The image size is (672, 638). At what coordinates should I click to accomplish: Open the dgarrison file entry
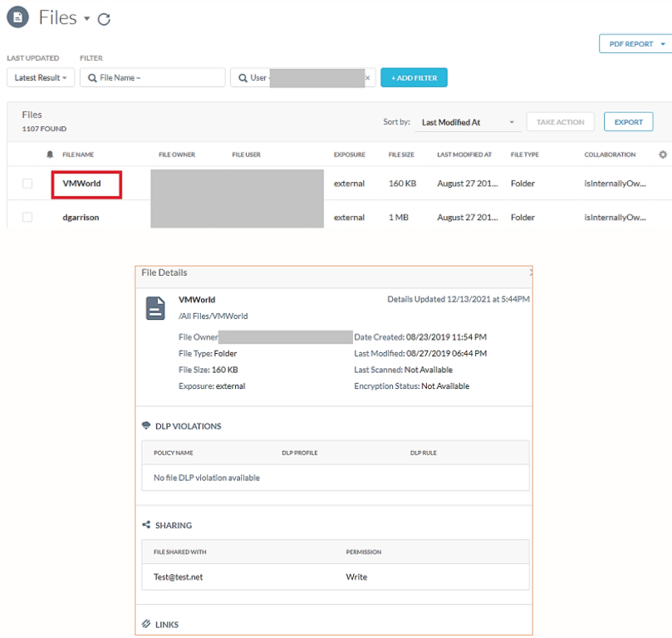[81, 218]
